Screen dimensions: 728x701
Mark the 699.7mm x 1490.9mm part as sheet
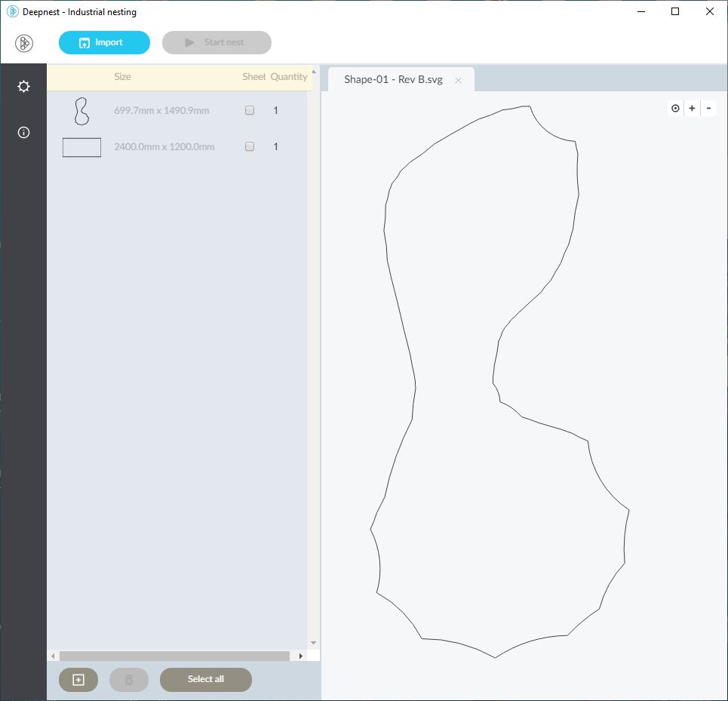(x=250, y=110)
